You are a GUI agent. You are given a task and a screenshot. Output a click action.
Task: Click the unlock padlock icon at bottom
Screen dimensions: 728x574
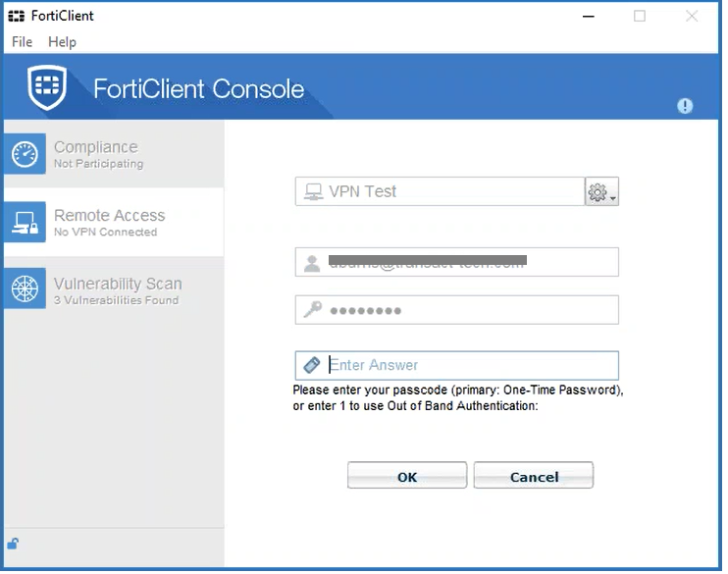point(13,544)
